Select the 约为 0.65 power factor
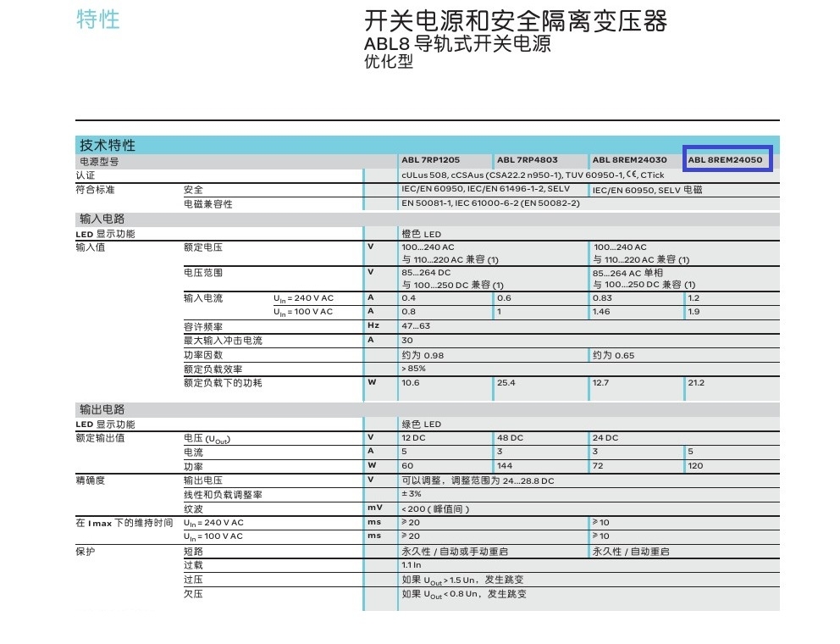Screen dimensions: 840x644 613,355
